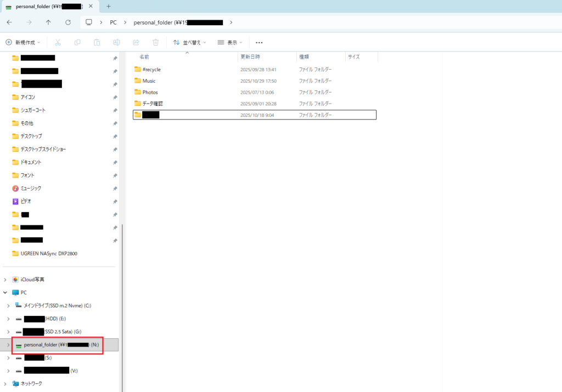Select UGREEN NASync DXP2800 in sidebar
Viewport: 562px width, 392px height.
(x=53, y=253)
